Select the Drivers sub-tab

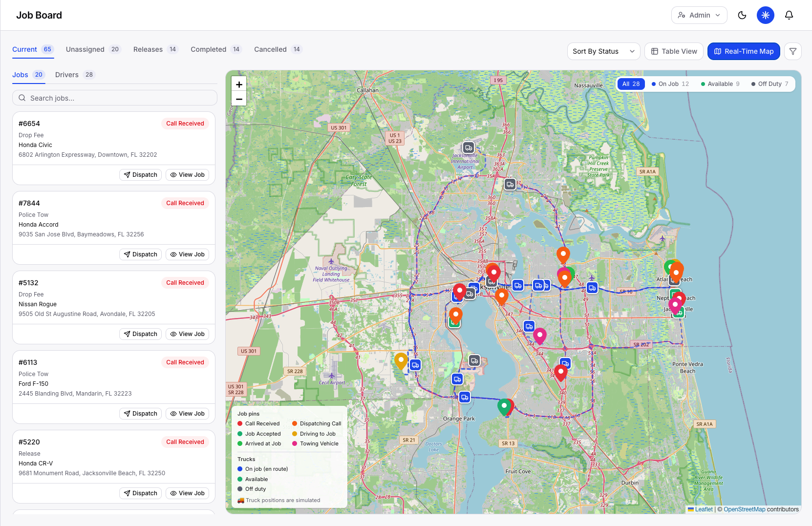coord(75,75)
